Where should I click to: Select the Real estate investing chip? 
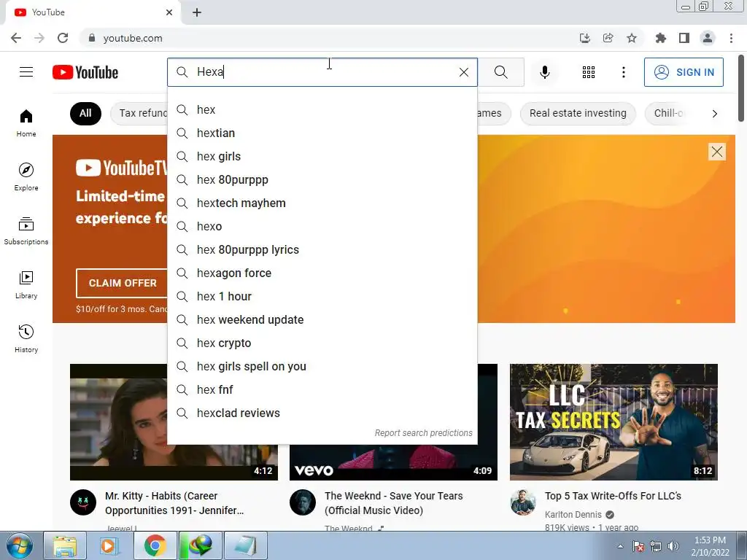[x=578, y=113]
